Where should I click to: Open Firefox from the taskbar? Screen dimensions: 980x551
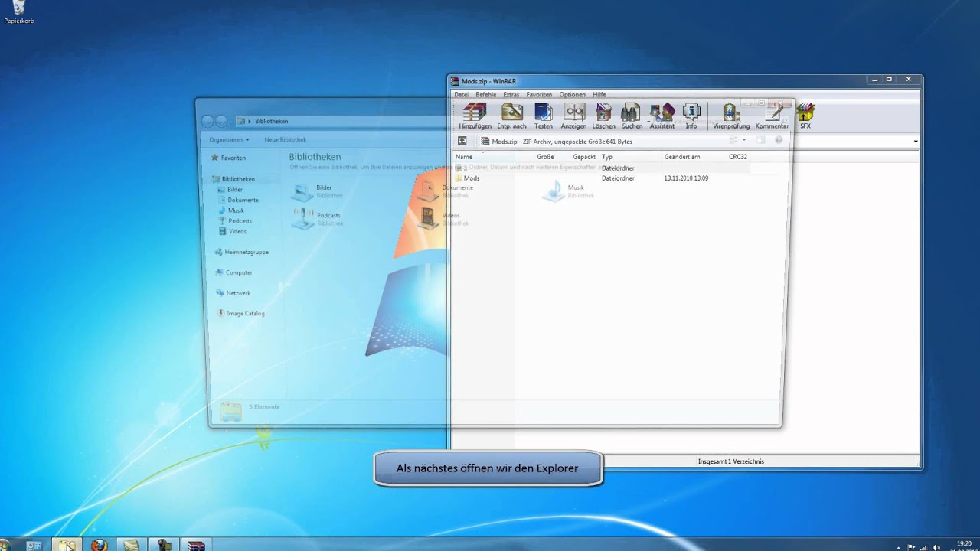coord(99,545)
